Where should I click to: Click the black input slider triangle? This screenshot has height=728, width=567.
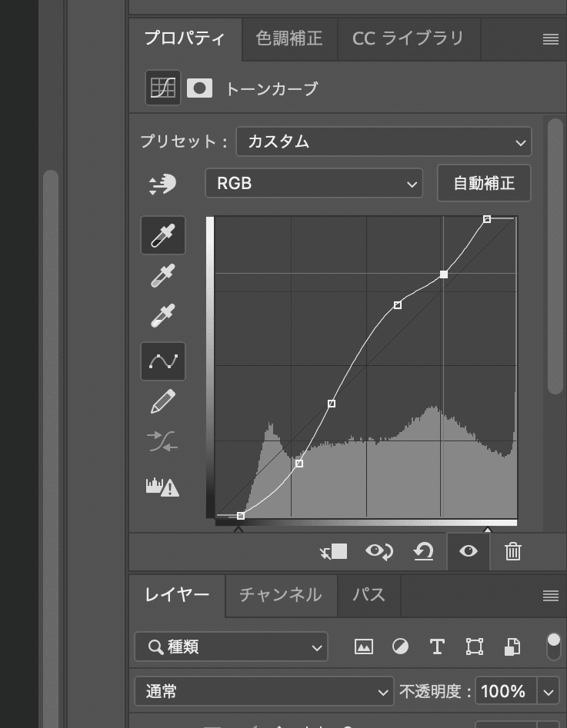(238, 530)
